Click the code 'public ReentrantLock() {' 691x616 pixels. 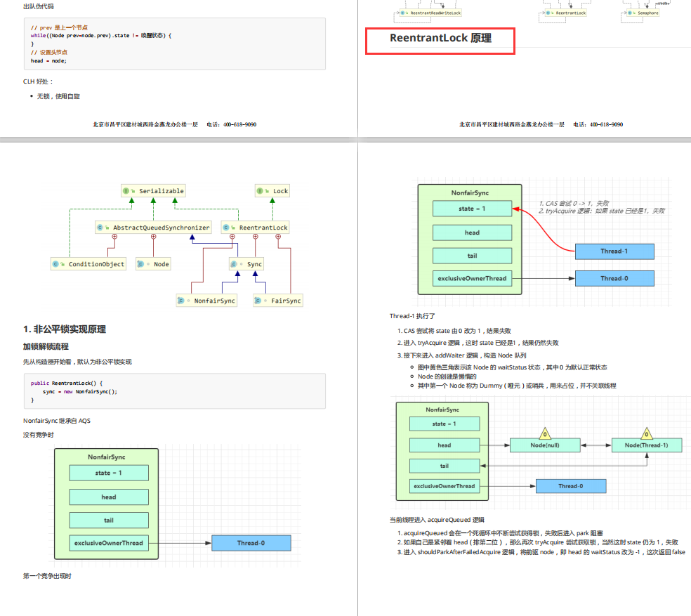click(67, 384)
